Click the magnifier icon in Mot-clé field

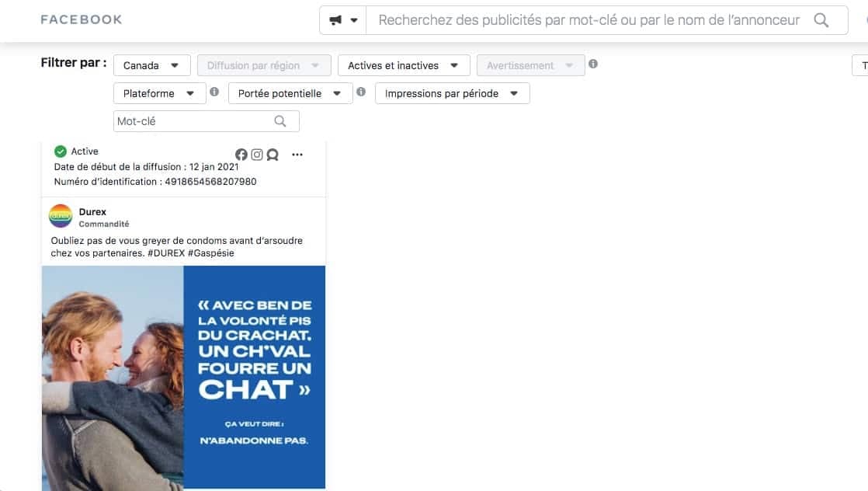281,121
